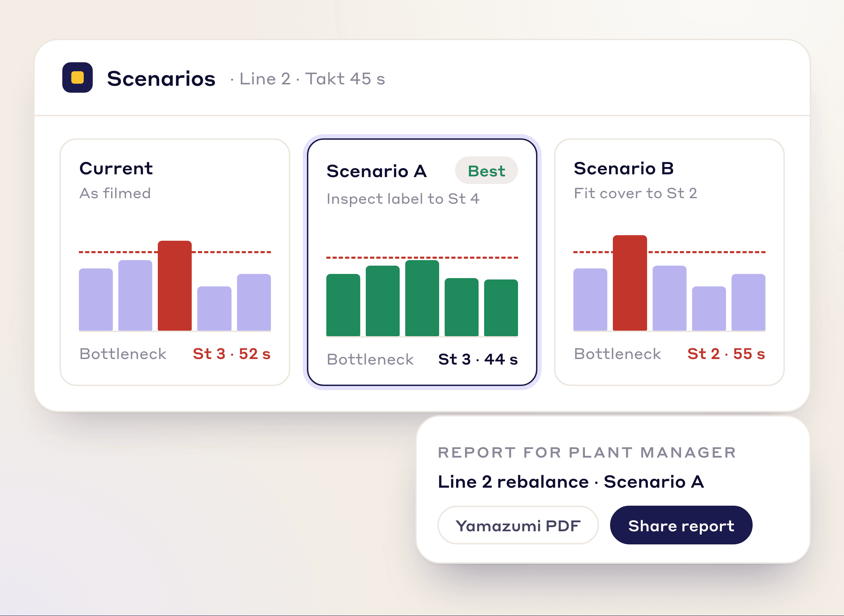Click the Scenarios app logo icon

77,77
